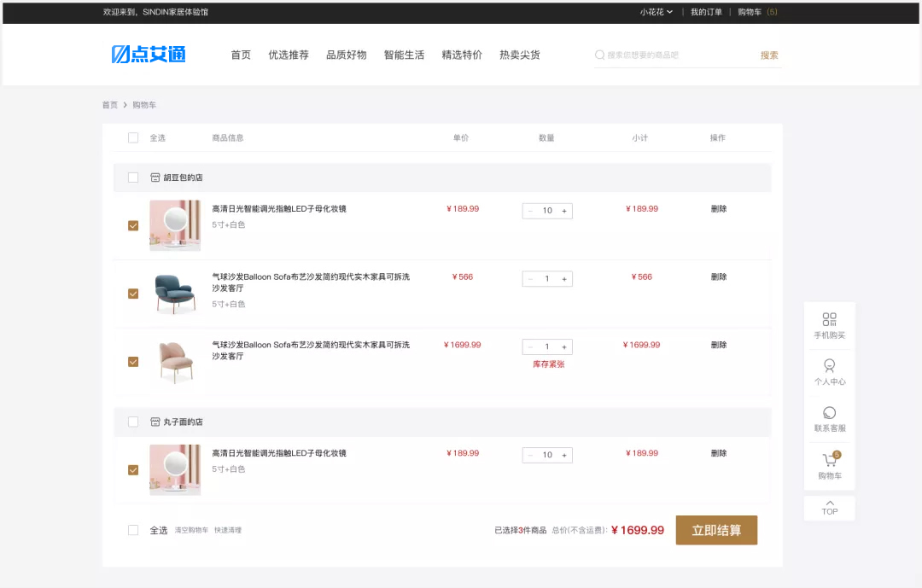Toggle the top 全选 checkbox
922x588 pixels.
click(133, 137)
